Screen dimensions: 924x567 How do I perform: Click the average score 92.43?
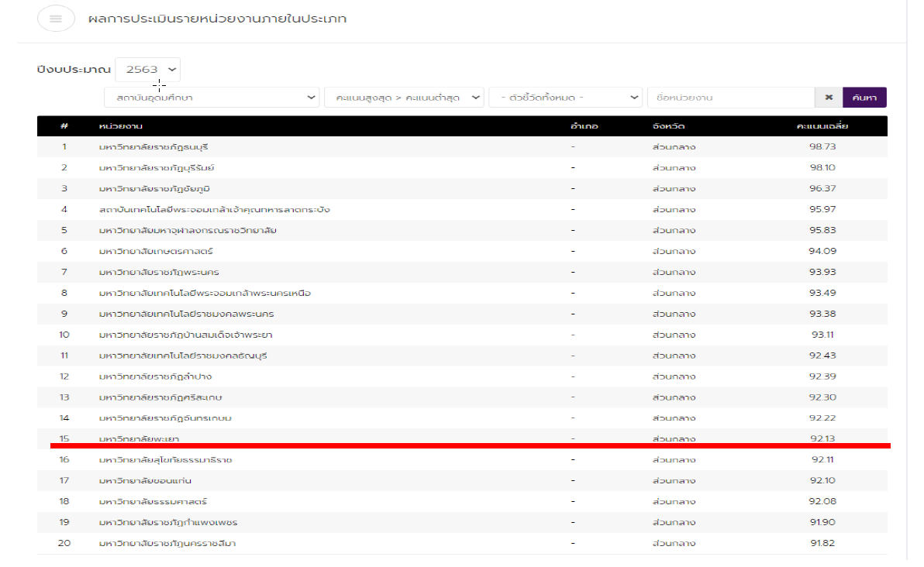(822, 356)
